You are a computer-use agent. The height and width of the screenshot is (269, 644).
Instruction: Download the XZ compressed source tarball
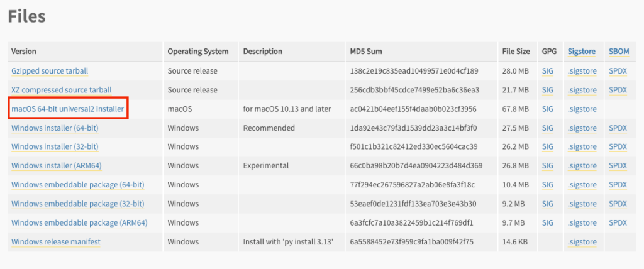(x=61, y=90)
